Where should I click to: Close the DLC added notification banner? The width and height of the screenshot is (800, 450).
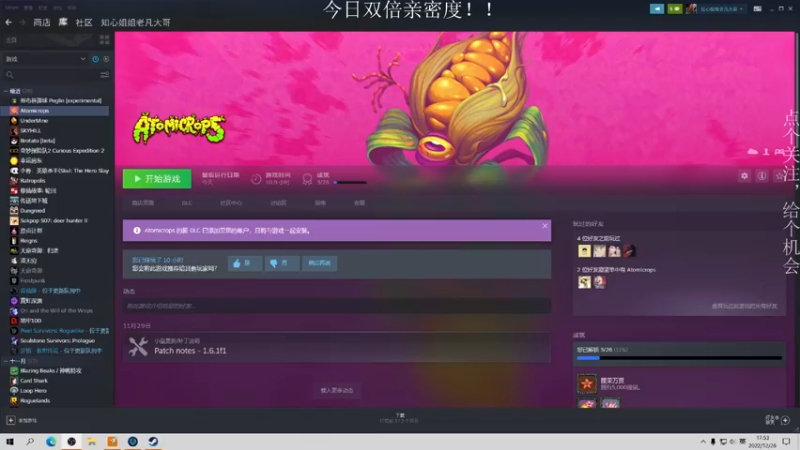(x=545, y=226)
